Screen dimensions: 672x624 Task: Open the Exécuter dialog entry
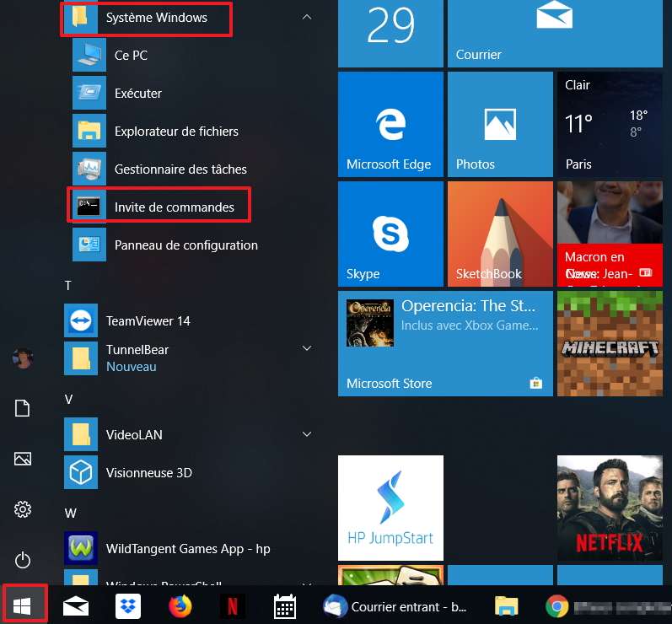pyautogui.click(x=137, y=94)
